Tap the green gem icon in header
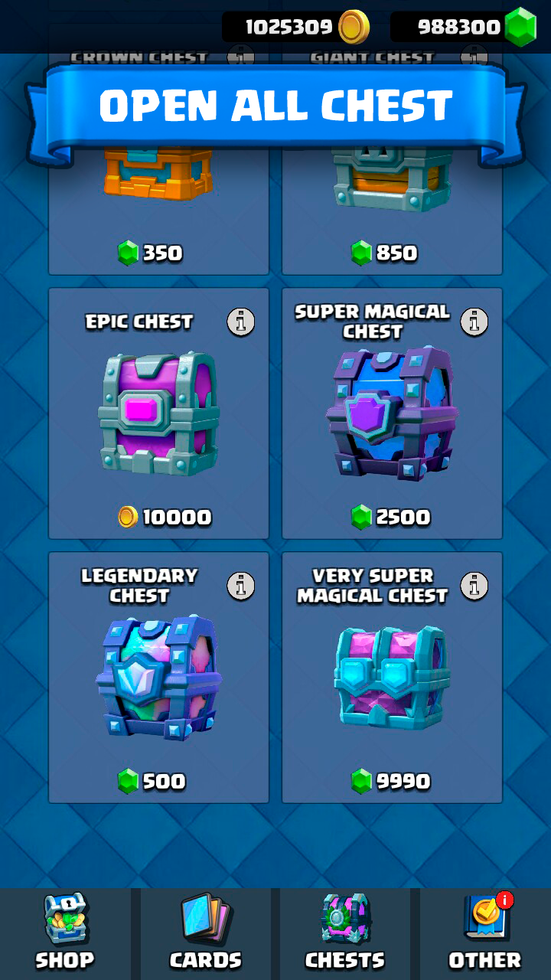The image size is (551, 980). (522, 27)
